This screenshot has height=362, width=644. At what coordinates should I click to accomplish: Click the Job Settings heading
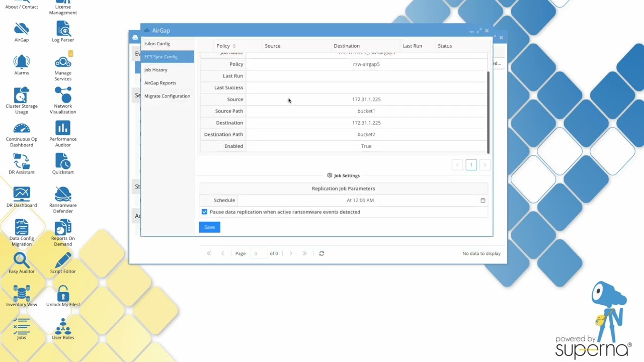pos(343,175)
